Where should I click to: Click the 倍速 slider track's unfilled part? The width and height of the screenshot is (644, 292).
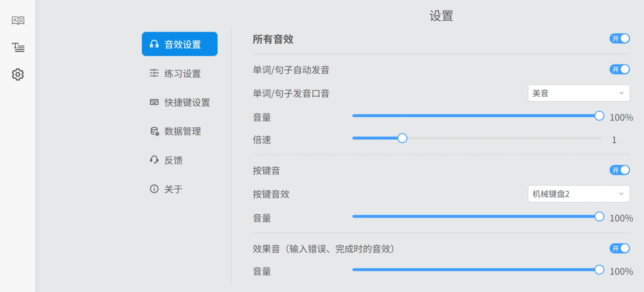coord(504,138)
